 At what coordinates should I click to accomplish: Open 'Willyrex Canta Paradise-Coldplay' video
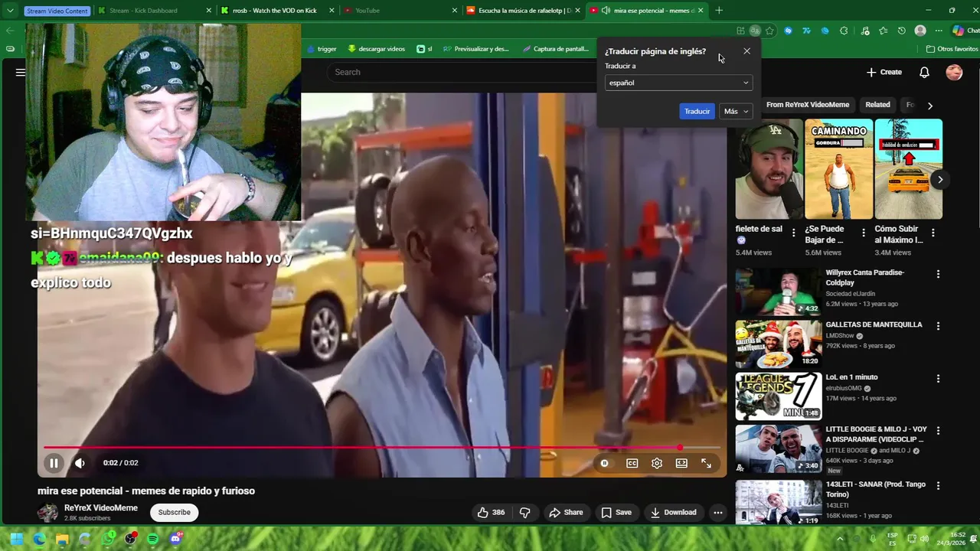[x=779, y=292]
